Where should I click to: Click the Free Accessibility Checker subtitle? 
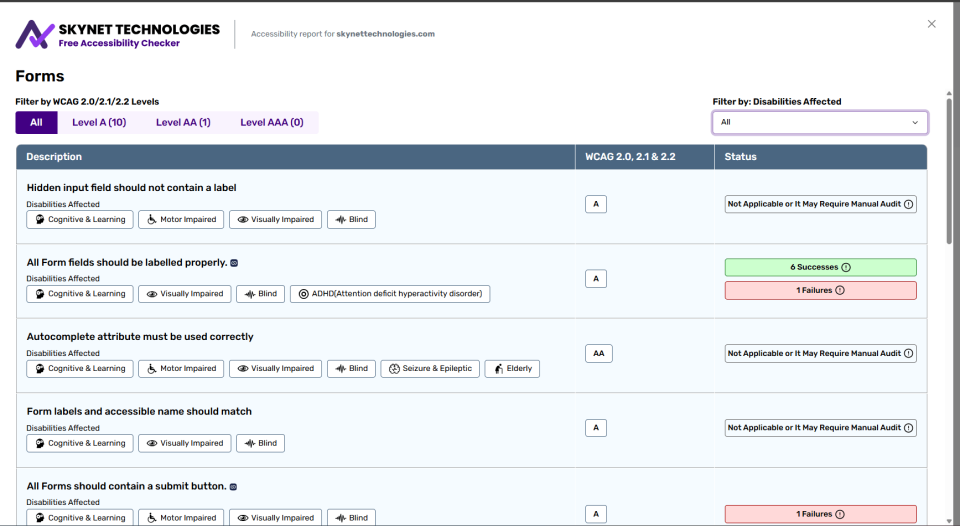click(119, 43)
